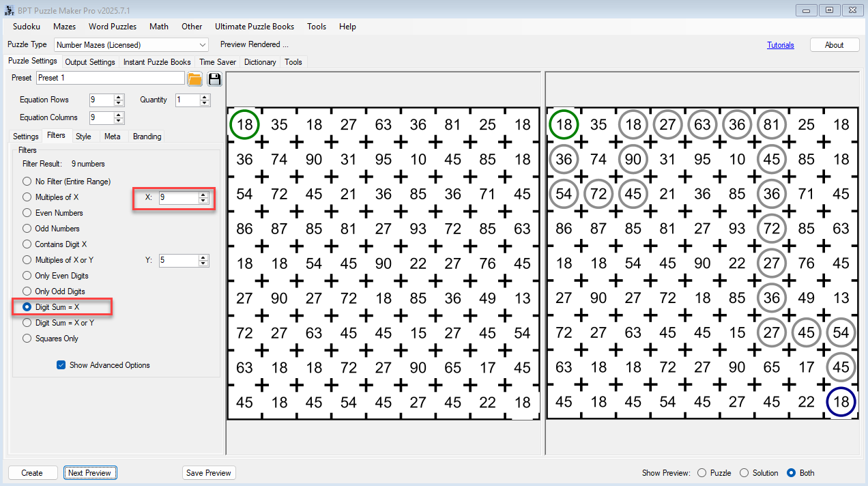
Task: Open the Meta sub-tab
Action: click(113, 137)
